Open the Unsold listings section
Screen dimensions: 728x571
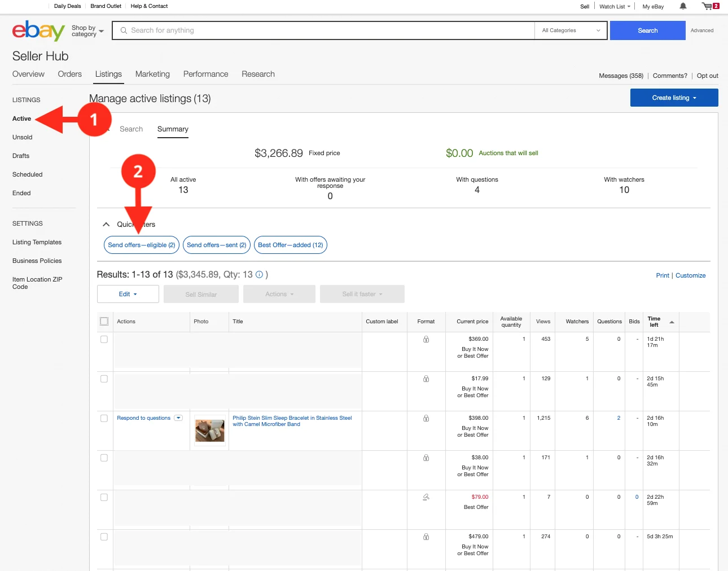point(22,137)
